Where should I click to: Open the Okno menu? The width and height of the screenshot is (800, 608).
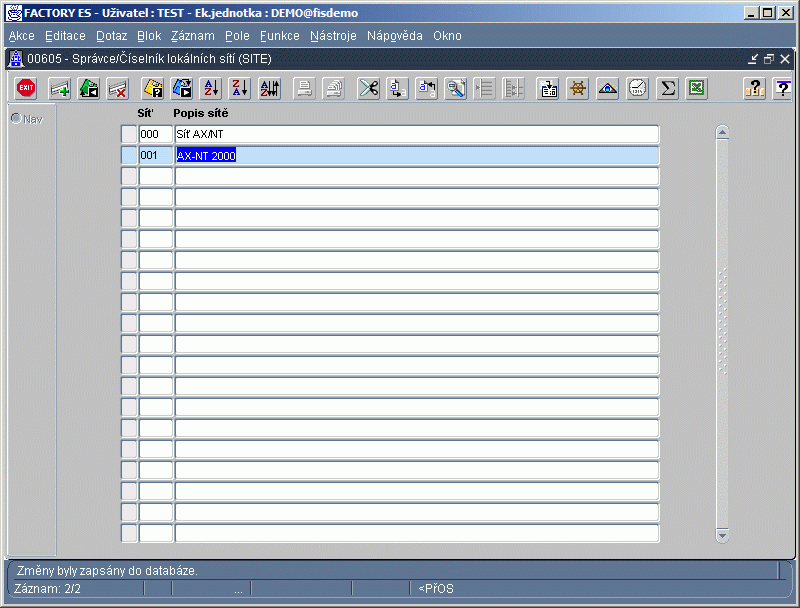pyautogui.click(x=447, y=36)
